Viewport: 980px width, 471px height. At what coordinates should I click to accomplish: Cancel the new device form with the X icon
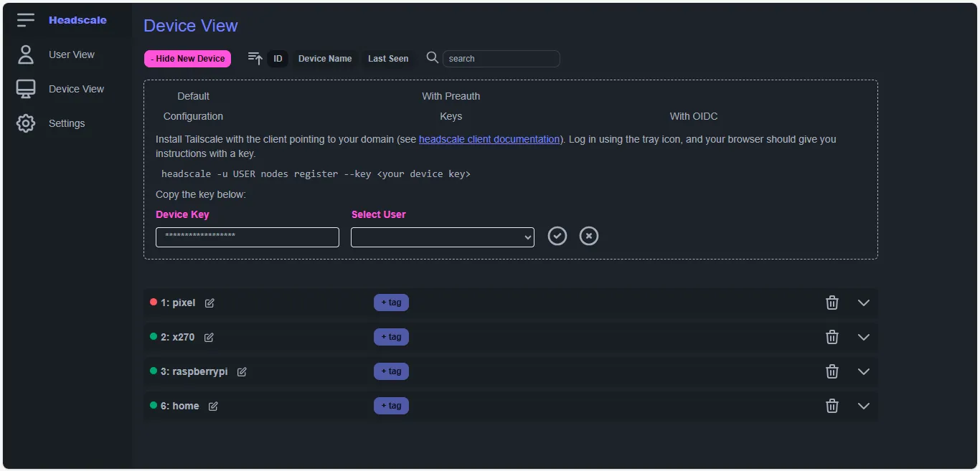click(589, 236)
